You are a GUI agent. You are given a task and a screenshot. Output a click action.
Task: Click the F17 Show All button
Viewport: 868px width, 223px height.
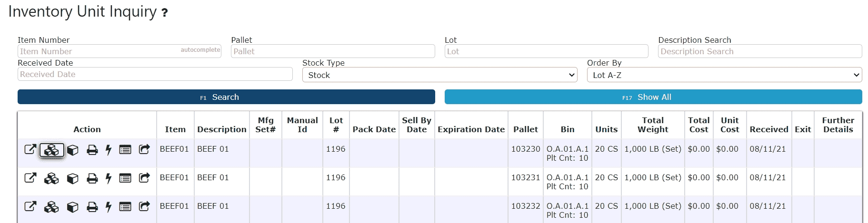pos(653,97)
